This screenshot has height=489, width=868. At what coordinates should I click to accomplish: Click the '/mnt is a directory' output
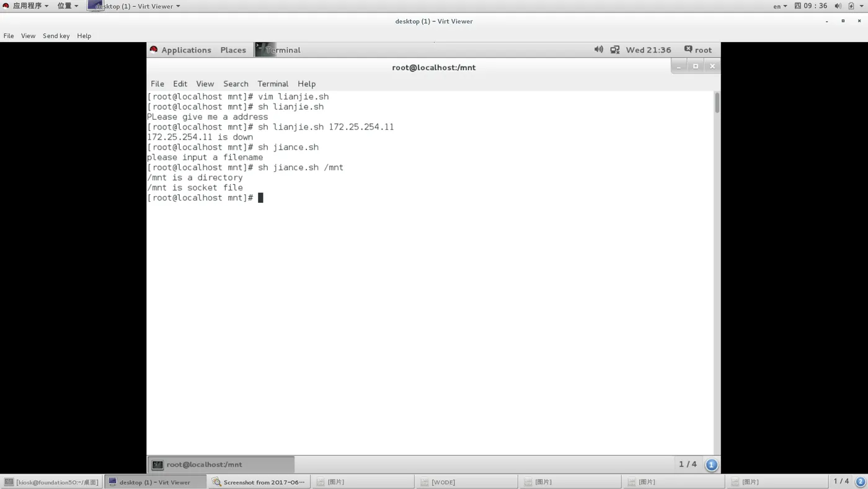[x=195, y=177]
